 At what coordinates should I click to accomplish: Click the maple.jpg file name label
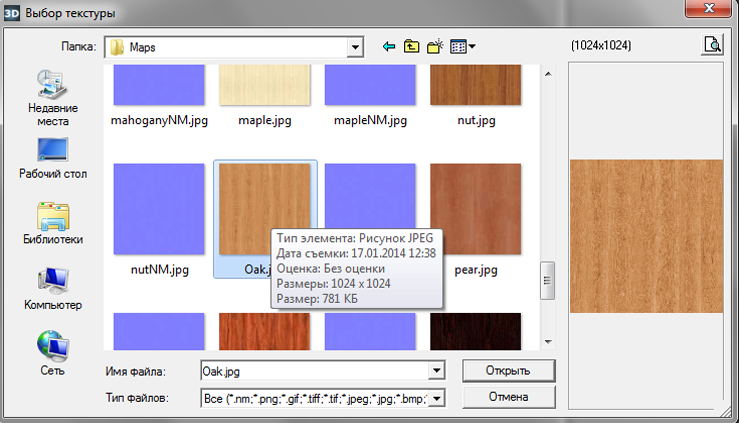[265, 120]
